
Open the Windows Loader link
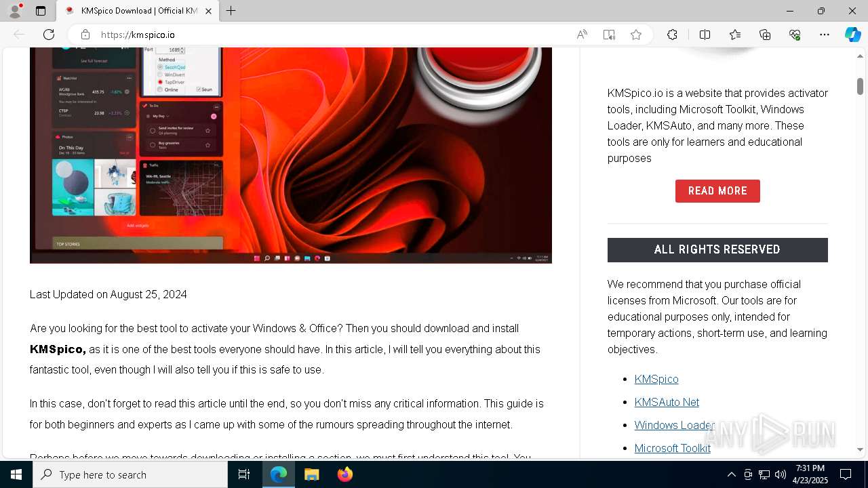coord(675,425)
